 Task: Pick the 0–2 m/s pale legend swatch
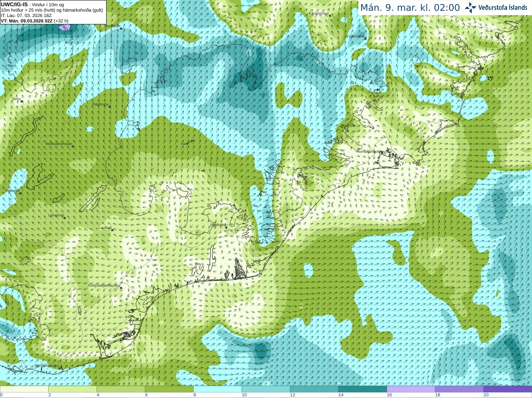click(x=24, y=389)
